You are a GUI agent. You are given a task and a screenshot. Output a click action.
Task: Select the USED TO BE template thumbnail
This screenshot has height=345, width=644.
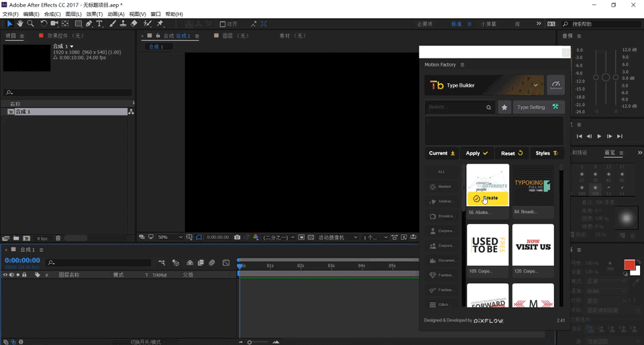point(488,245)
